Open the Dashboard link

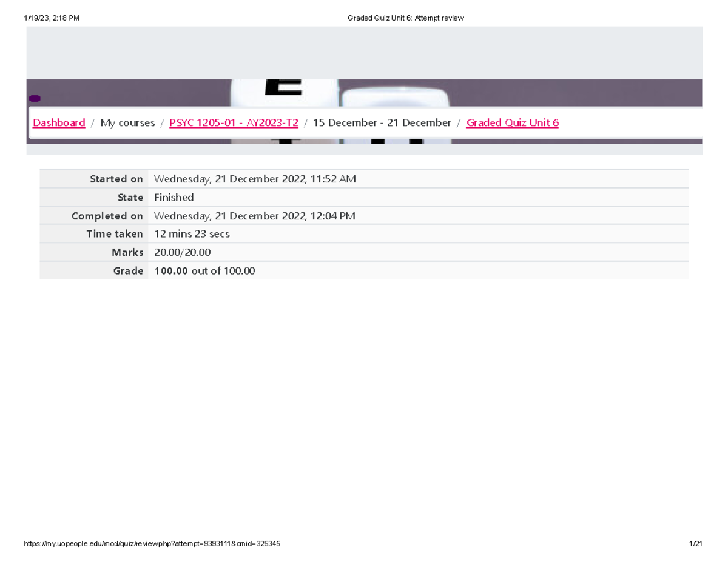(x=59, y=122)
